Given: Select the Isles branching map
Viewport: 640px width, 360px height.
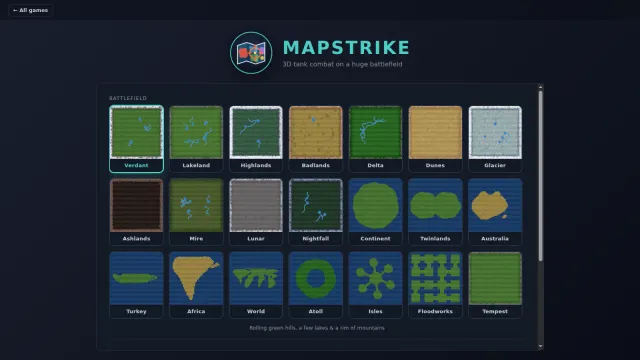Looking at the screenshot, I should 376,285.
